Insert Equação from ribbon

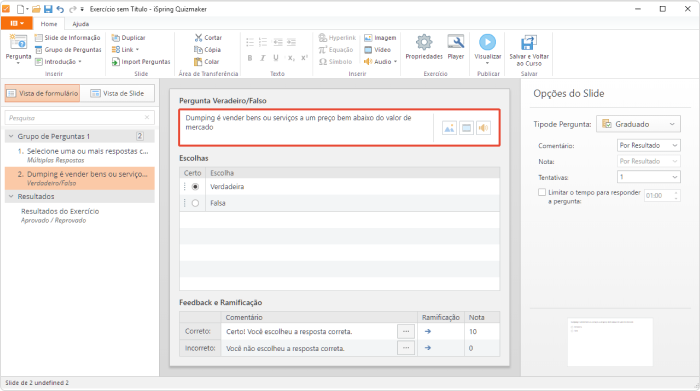coord(336,50)
